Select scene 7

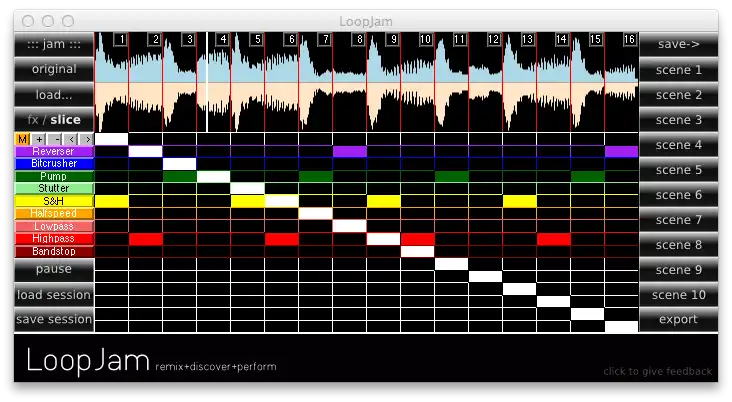[678, 220]
